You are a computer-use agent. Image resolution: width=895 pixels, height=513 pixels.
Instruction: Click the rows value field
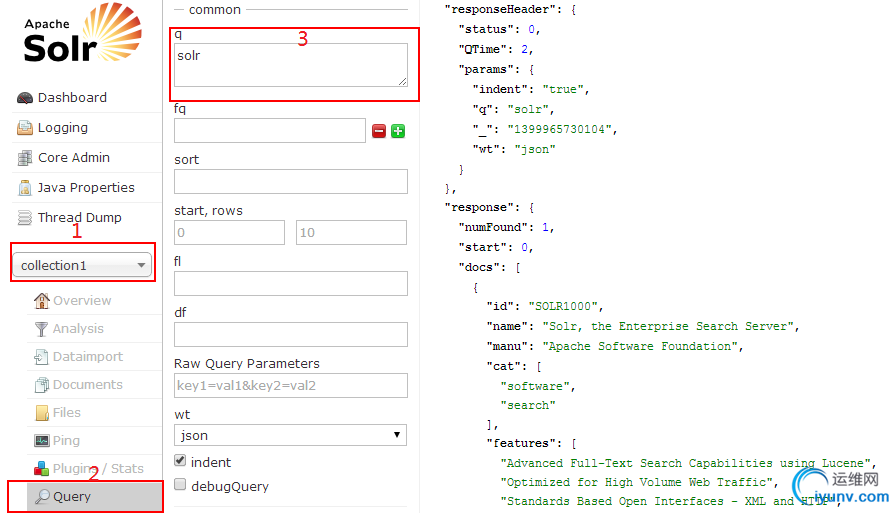tap(352, 232)
